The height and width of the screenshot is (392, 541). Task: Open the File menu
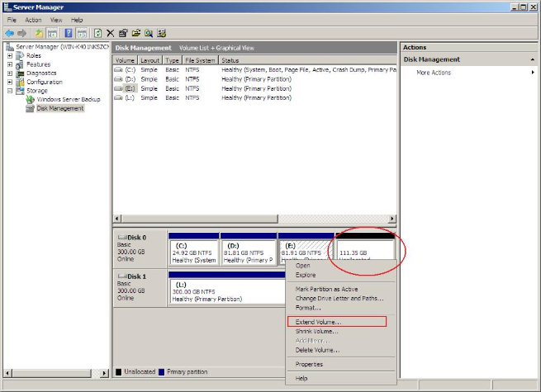(x=12, y=20)
